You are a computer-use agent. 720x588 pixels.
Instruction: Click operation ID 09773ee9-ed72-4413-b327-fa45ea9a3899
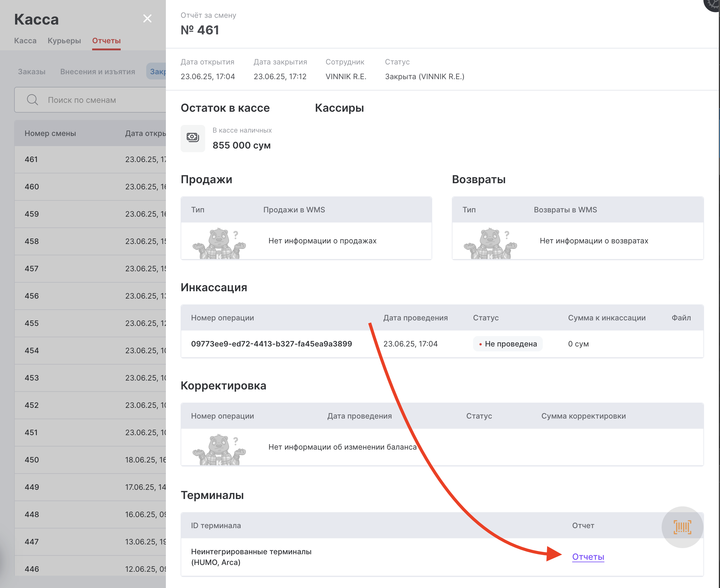(x=271, y=344)
